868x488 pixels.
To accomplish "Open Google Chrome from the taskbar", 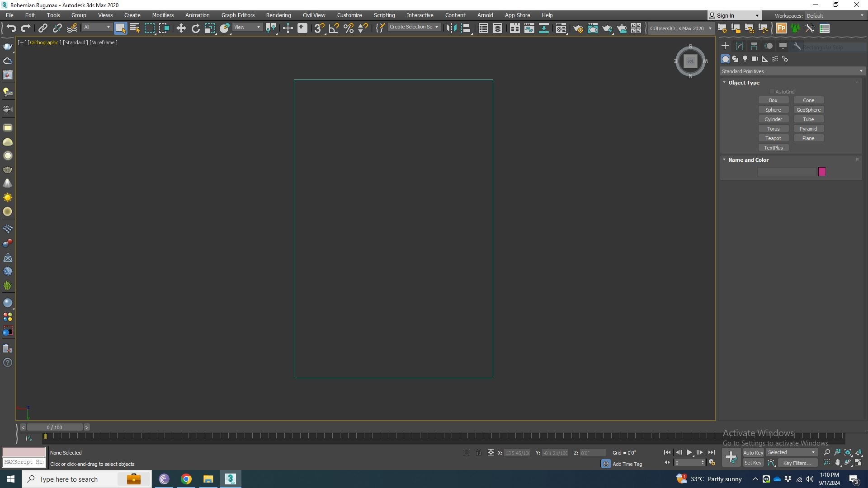I will click(x=186, y=479).
